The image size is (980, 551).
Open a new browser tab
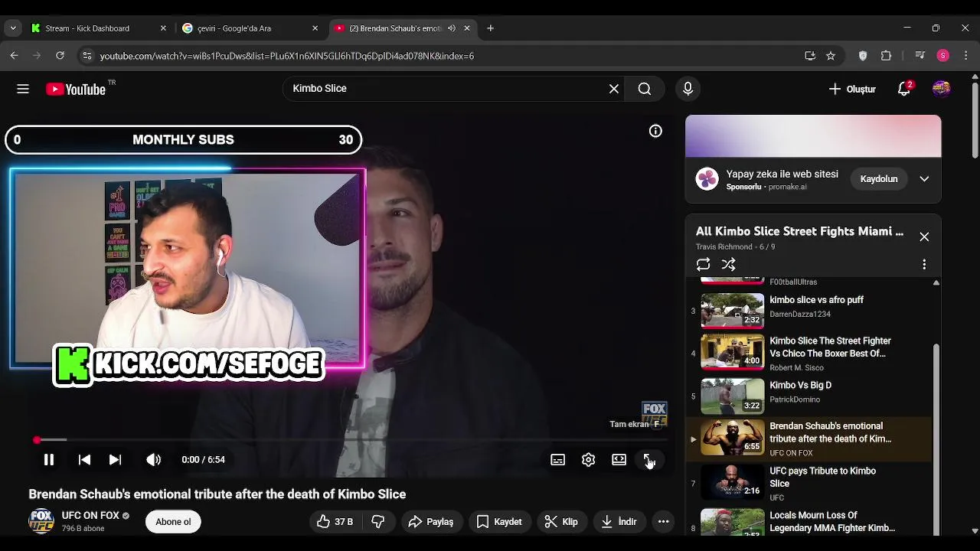tap(490, 28)
